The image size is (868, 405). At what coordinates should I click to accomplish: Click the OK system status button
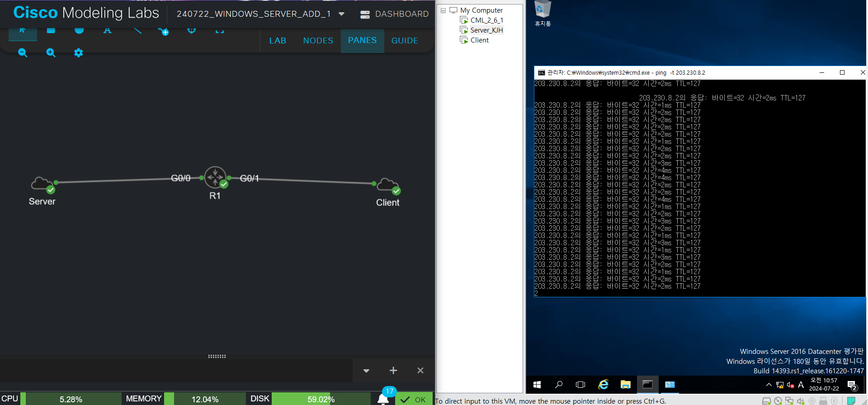click(414, 399)
